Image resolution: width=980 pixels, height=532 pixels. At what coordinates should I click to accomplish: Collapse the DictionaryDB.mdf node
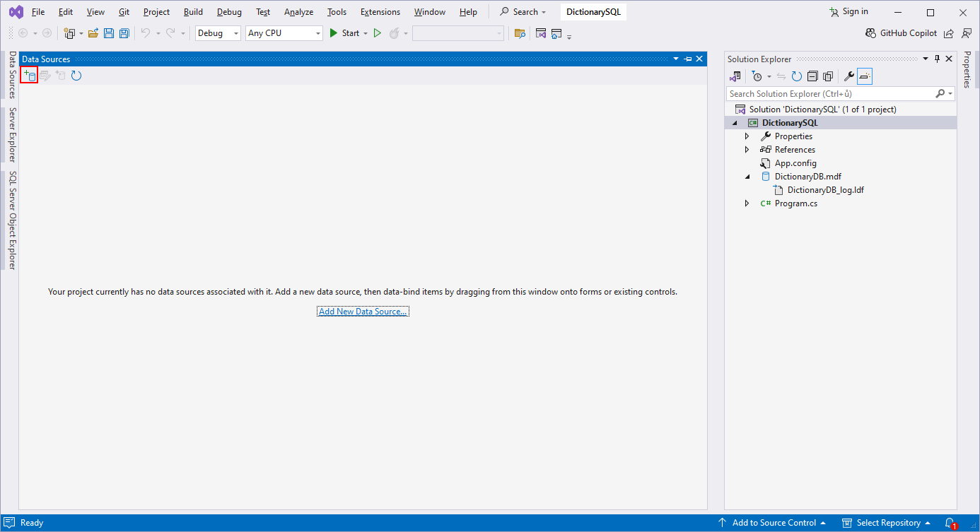(x=747, y=177)
